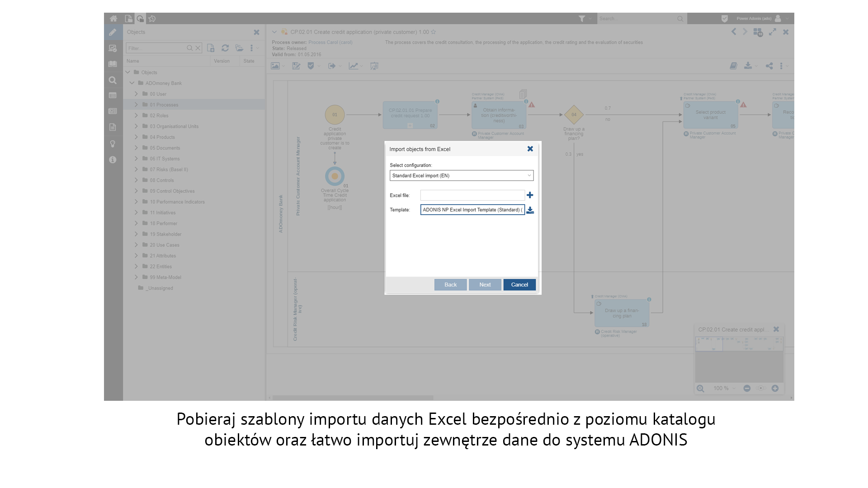Image resolution: width=868 pixels, height=488 pixels.
Task: Click the chart analysis icon in model toolbar
Action: click(354, 66)
